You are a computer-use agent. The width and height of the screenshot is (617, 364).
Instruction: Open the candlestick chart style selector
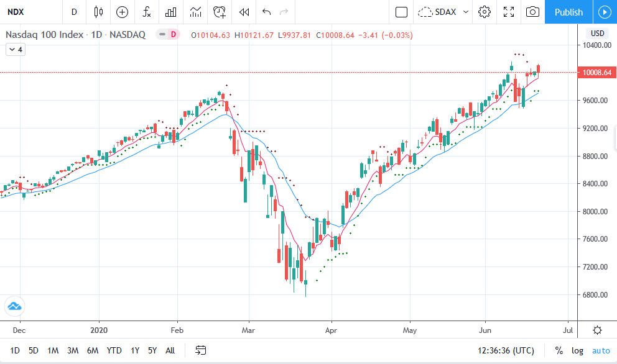pos(98,12)
